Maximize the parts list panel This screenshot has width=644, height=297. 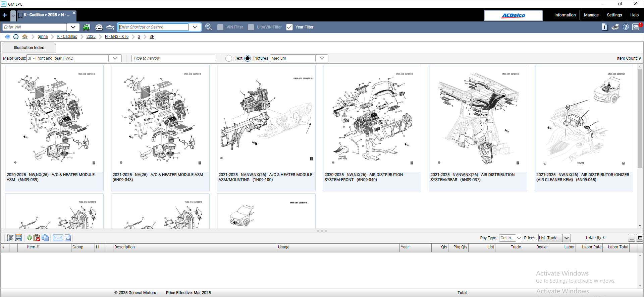640,238
